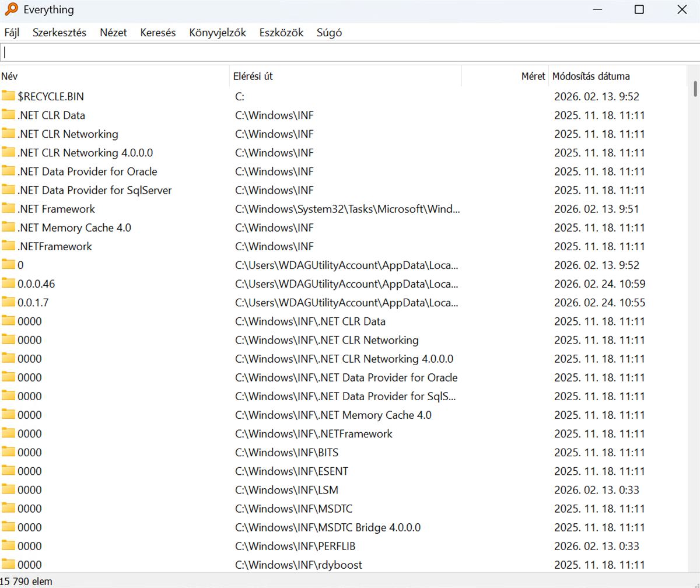Select the 0.0.1.7 folder icon
The height and width of the screenshot is (588, 700).
pos(8,302)
